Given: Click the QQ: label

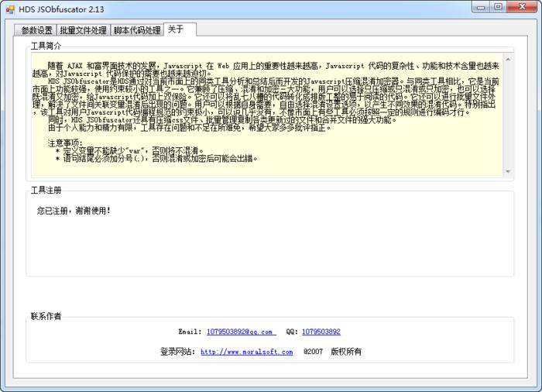Looking at the screenshot, I should click(292, 332).
